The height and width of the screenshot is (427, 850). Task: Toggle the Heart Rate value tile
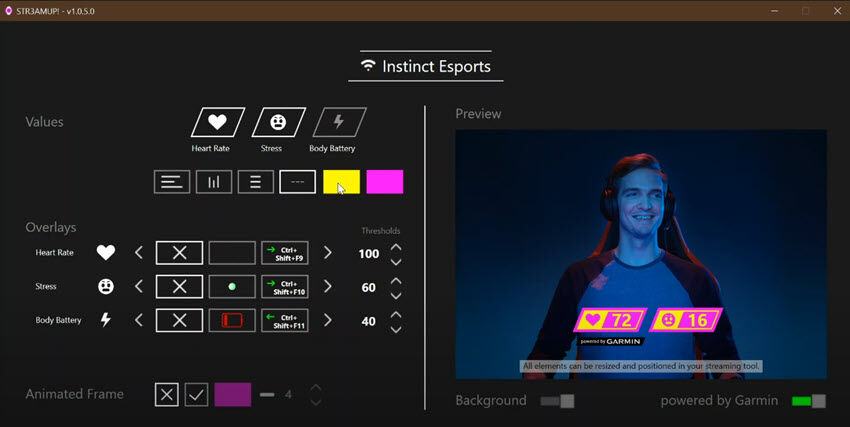click(218, 122)
